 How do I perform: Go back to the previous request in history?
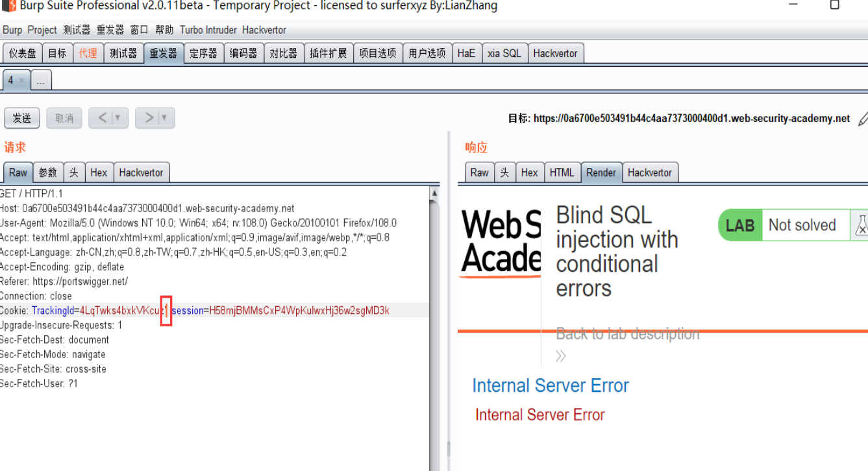[103, 117]
